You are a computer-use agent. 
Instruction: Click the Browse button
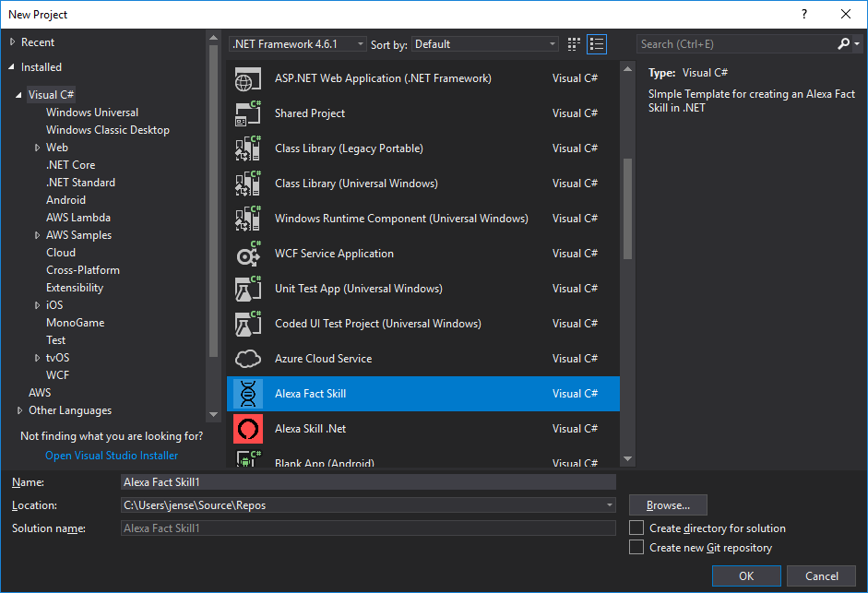(x=668, y=505)
